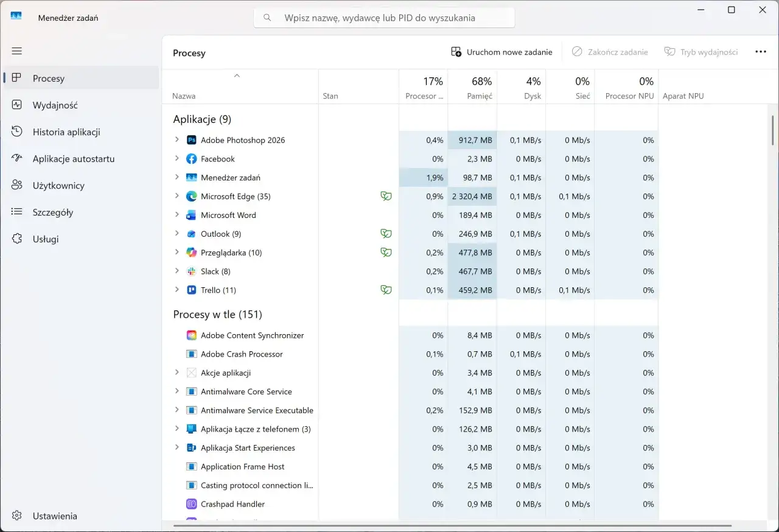Image resolution: width=779 pixels, height=532 pixels.
Task: Focus the search box for name or PID
Action: coord(384,18)
